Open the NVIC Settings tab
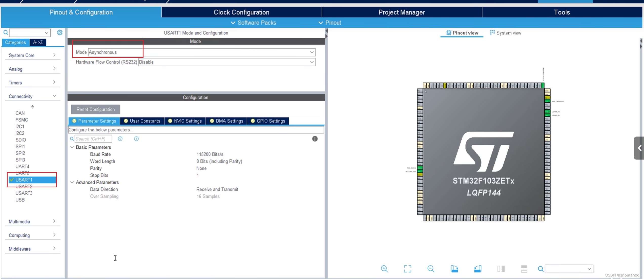 (x=185, y=121)
